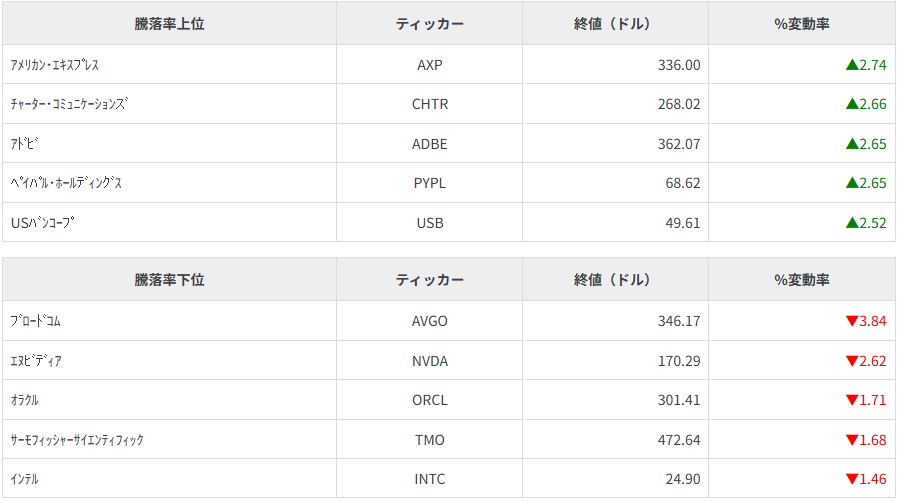Viewport: 898px width, 502px height.
Task: Click the PayPal red-free change value 2.65
Action: coord(872,183)
